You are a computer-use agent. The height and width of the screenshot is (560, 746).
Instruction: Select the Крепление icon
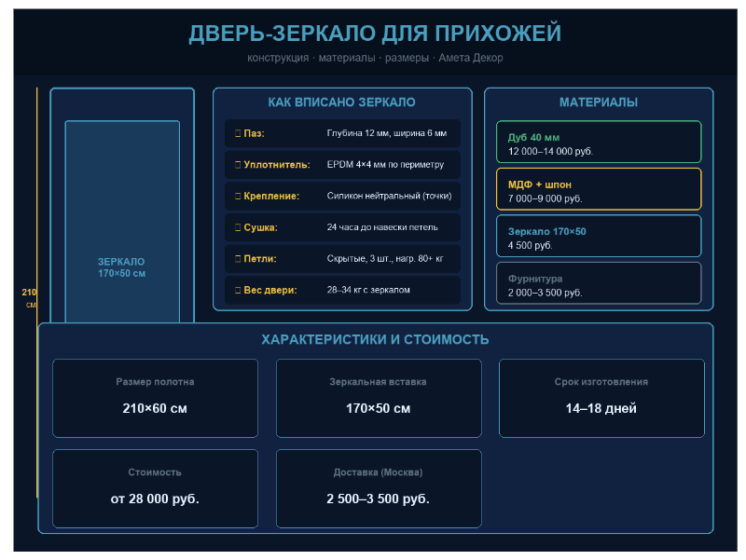click(237, 197)
